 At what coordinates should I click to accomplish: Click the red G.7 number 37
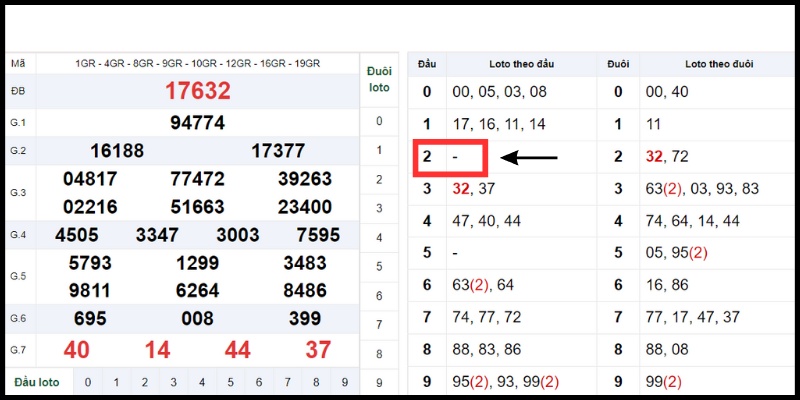coord(318,350)
